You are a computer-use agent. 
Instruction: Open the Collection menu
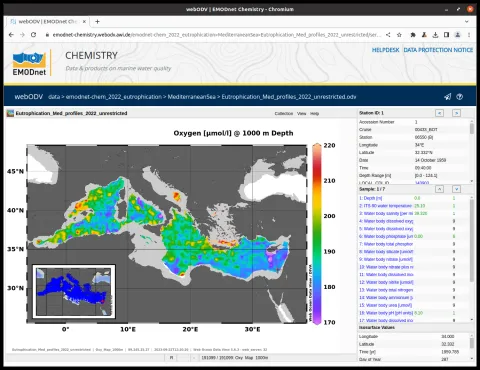[284, 114]
